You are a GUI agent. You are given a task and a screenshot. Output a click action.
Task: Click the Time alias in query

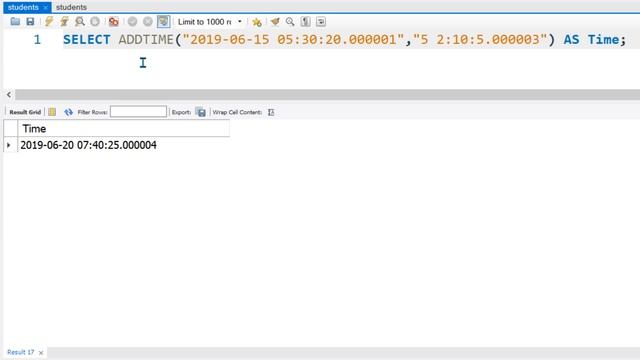(x=603, y=40)
